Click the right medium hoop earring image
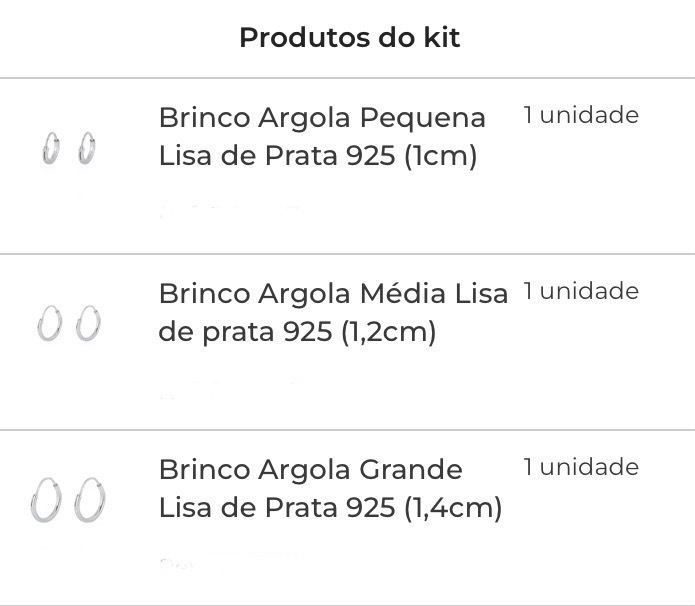The width and height of the screenshot is (695, 606). (x=88, y=323)
